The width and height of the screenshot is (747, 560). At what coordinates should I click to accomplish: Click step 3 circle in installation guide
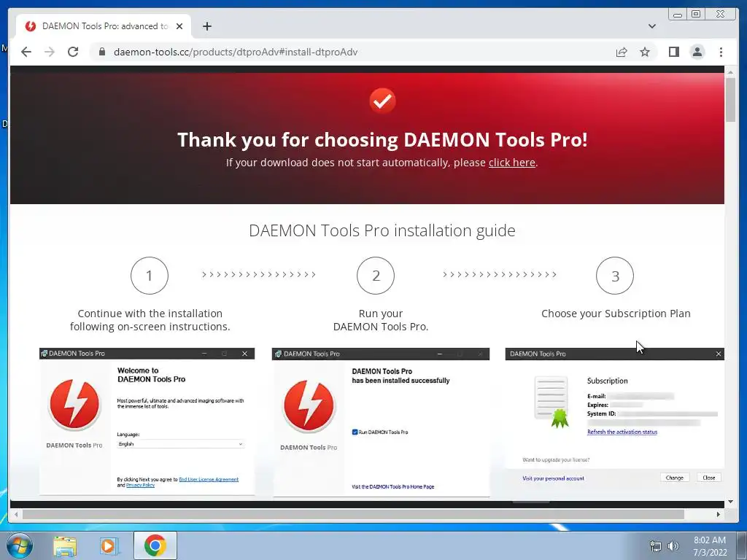pyautogui.click(x=615, y=275)
